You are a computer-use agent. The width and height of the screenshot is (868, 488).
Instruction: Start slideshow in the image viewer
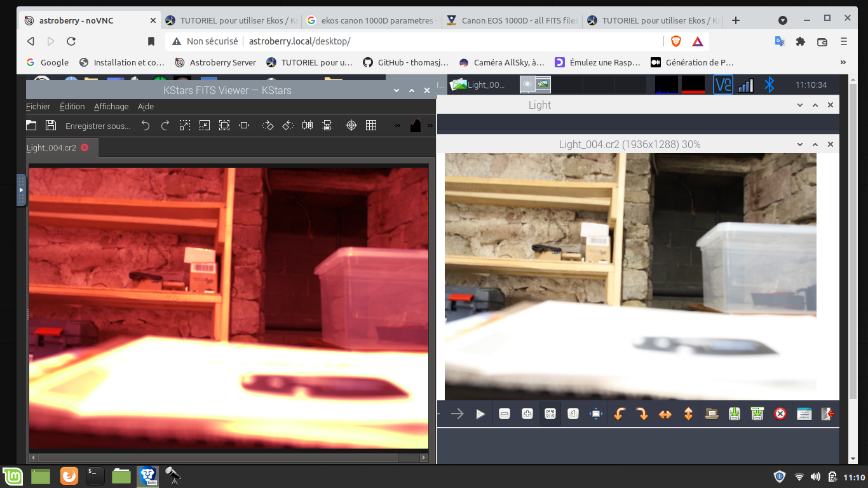[x=480, y=414]
